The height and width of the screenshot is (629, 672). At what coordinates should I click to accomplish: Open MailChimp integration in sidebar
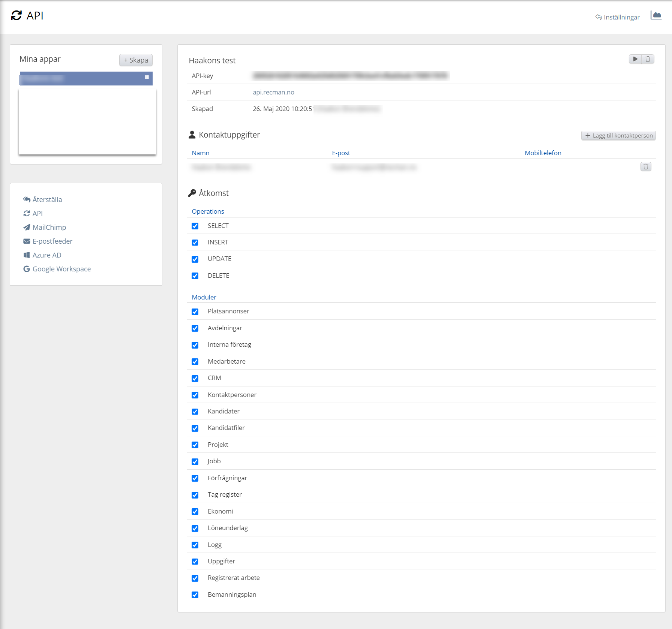click(x=49, y=227)
